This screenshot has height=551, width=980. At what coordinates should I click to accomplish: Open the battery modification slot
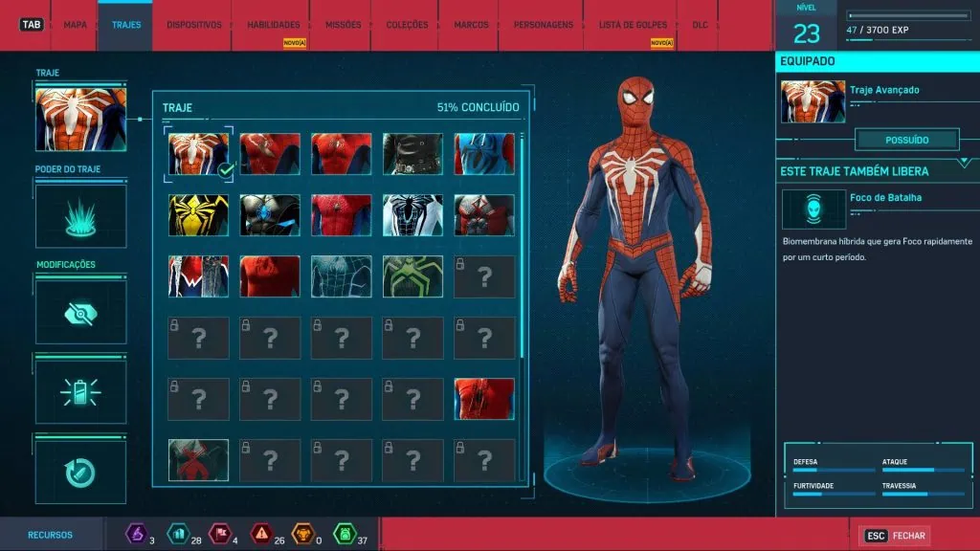tap(80, 392)
